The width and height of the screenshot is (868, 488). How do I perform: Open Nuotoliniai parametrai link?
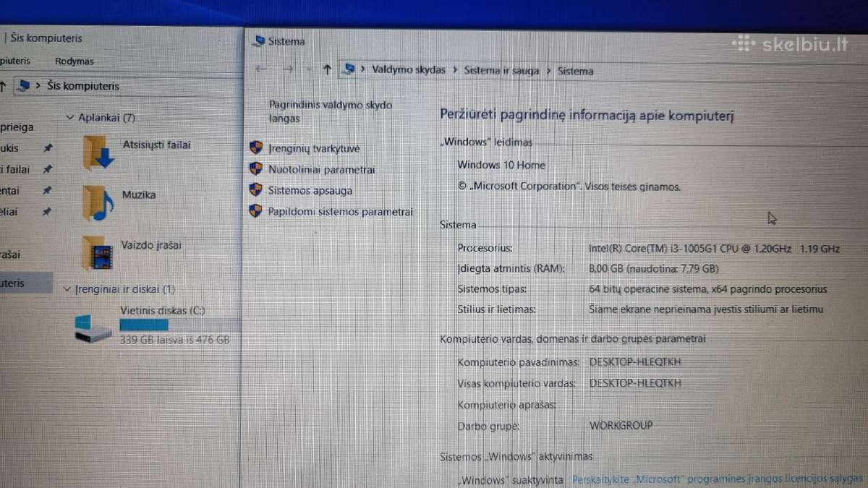tap(321, 170)
